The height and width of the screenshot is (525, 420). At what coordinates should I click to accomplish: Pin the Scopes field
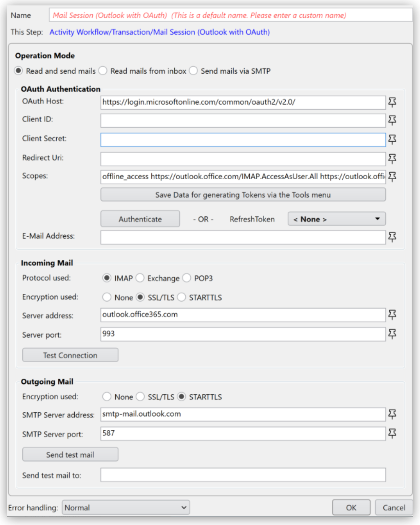coord(393,176)
